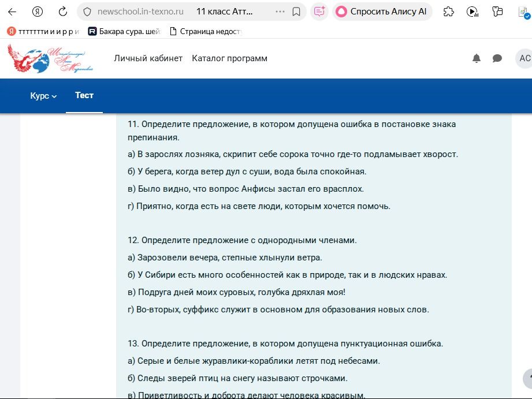Expand the Курс dropdown menu
Viewport: 532px width, 399px height.
pos(43,96)
